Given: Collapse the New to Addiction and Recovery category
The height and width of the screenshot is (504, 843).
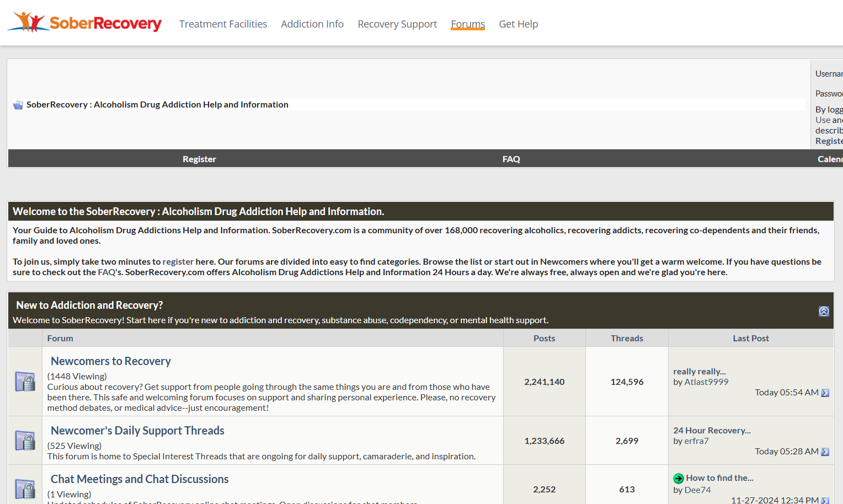Looking at the screenshot, I should pyautogui.click(x=824, y=311).
